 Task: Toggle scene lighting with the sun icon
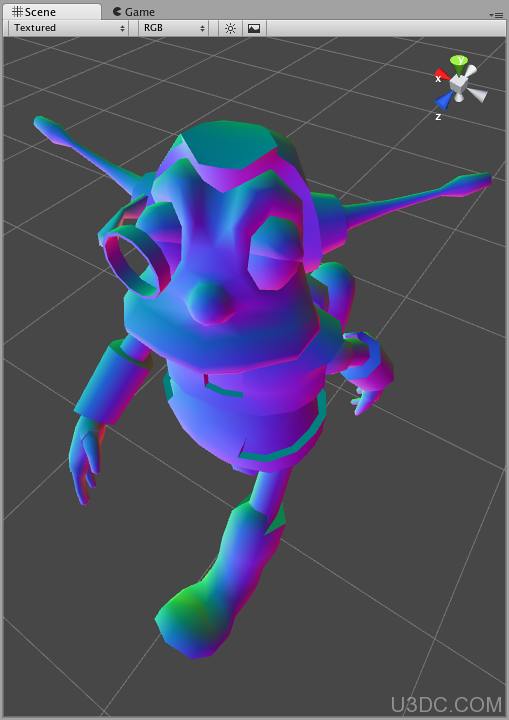(230, 28)
